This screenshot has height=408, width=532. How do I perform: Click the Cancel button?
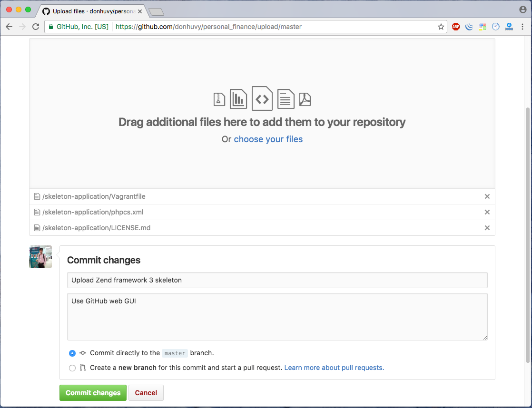146,393
